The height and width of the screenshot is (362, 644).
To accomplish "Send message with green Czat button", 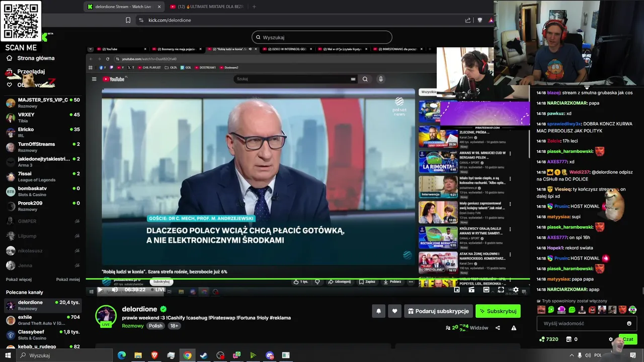I will coord(628,339).
